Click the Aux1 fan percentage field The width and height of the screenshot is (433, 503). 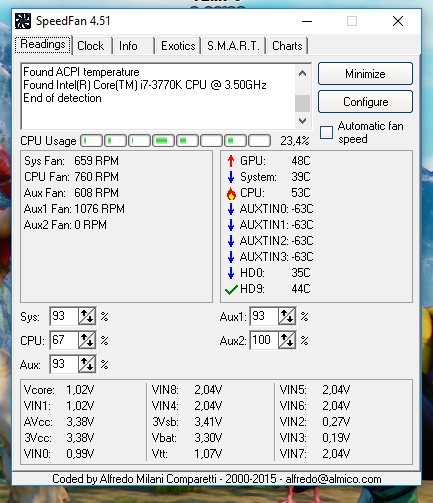tap(264, 316)
